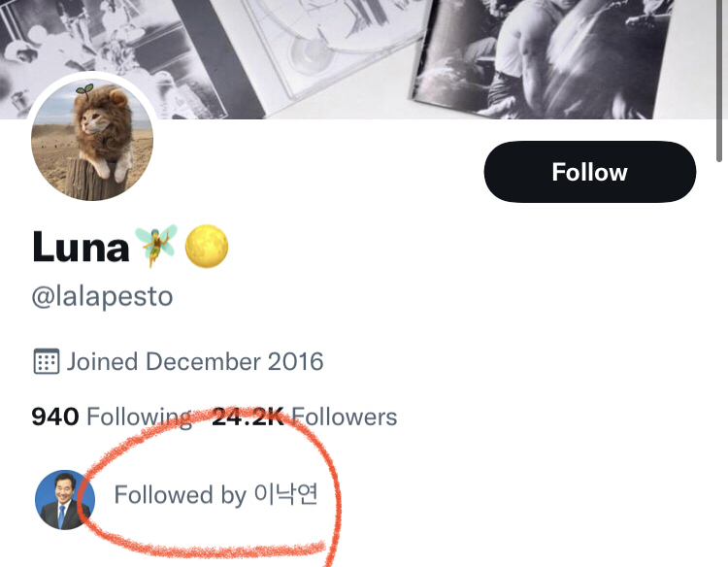Open the 24.2K Followers list

(304, 417)
